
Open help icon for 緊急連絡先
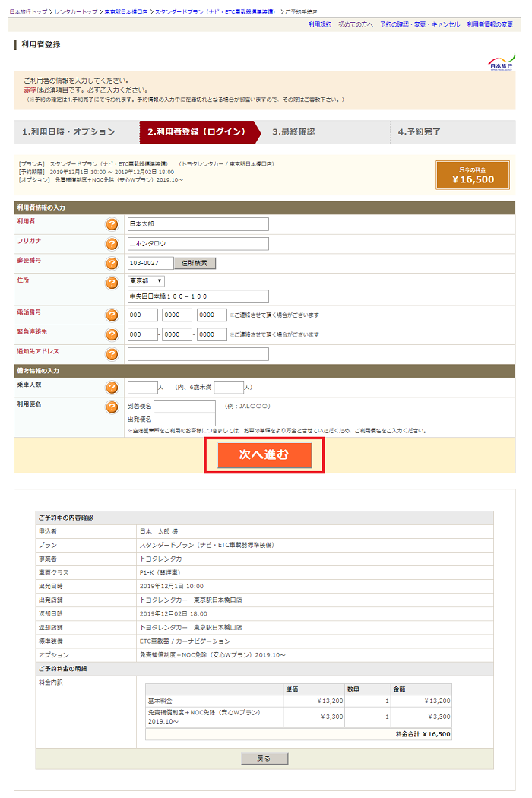(112, 335)
